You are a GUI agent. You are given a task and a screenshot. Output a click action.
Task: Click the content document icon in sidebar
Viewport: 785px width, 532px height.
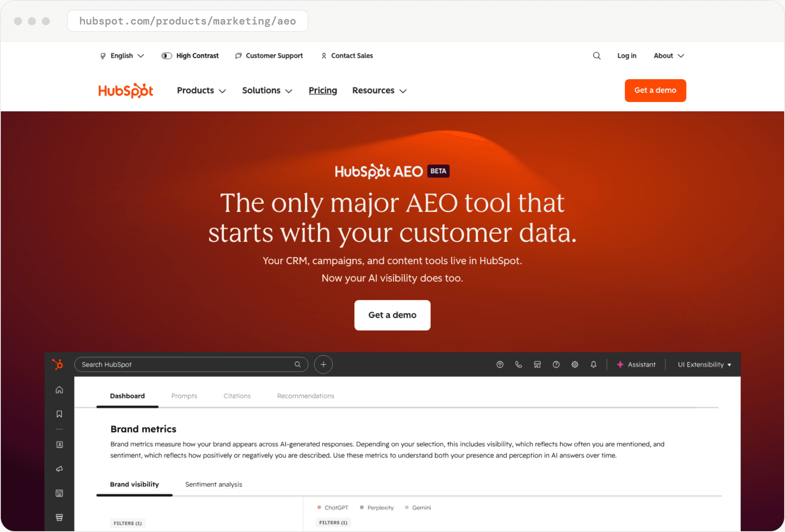pos(59,493)
